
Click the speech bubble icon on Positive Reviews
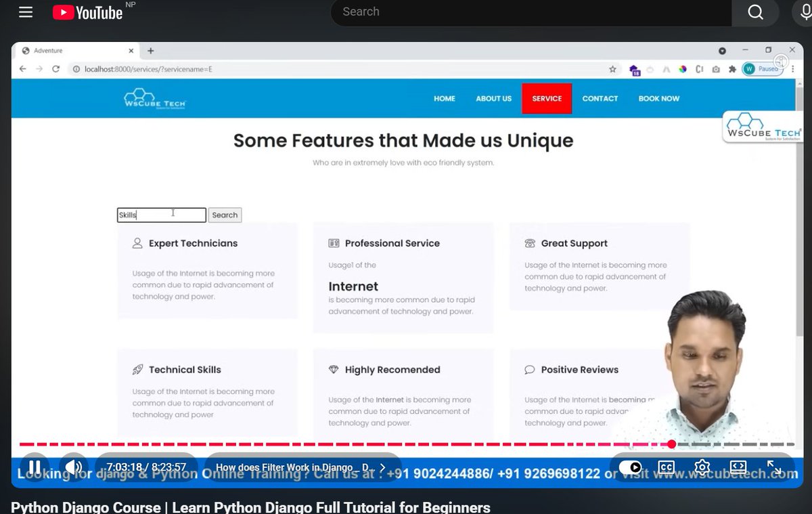pos(530,370)
